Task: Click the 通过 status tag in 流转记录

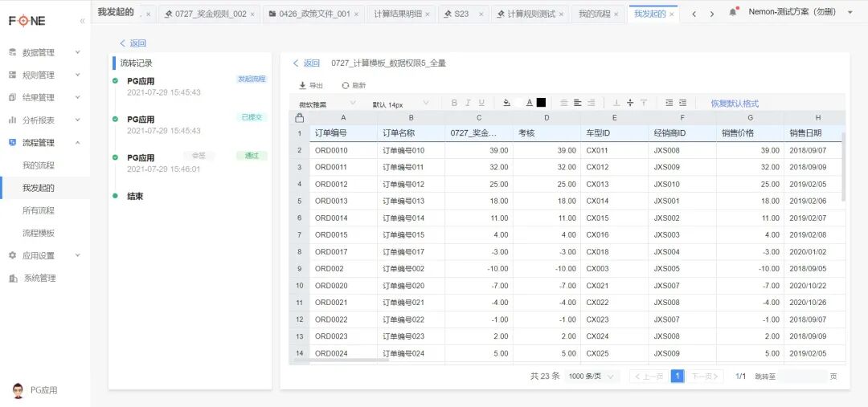Action: (252, 156)
